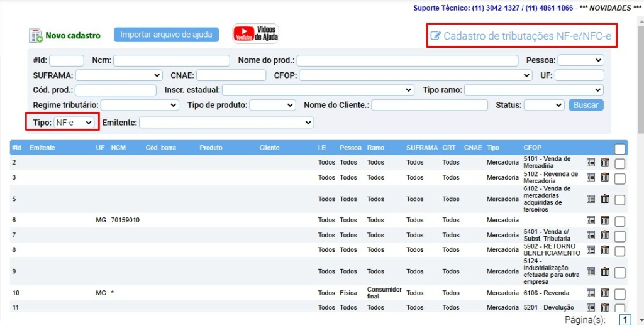Click the CNAE input field

pos(231,75)
